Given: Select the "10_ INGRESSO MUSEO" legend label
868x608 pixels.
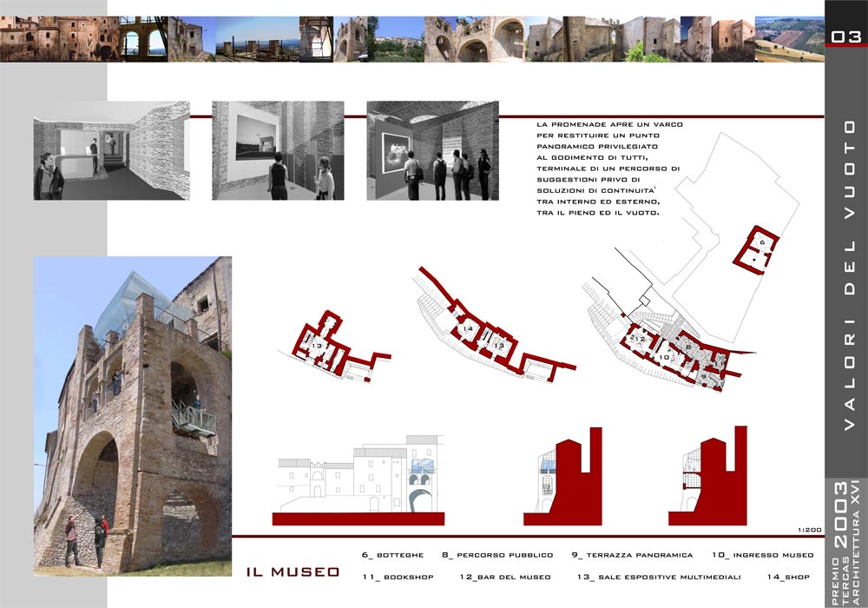Looking at the screenshot, I should tap(763, 554).
